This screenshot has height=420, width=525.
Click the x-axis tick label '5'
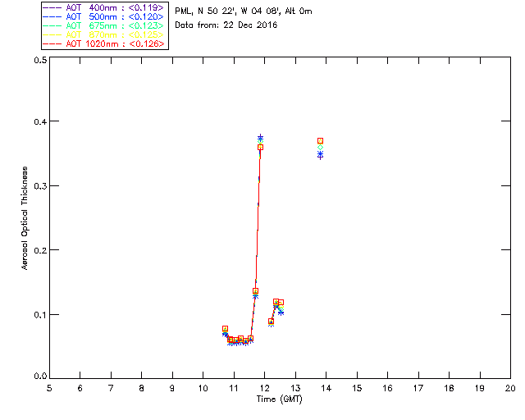[49, 389]
